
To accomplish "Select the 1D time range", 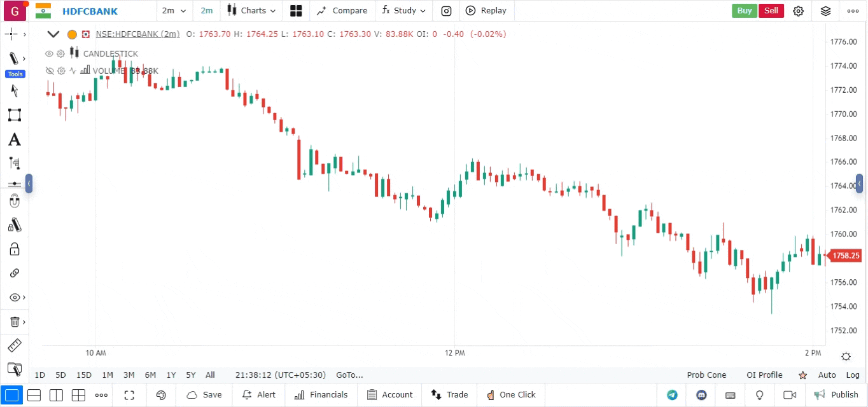I will tap(40, 375).
